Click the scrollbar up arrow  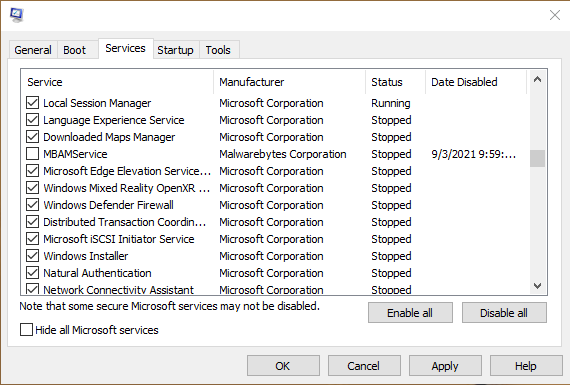tap(537, 79)
